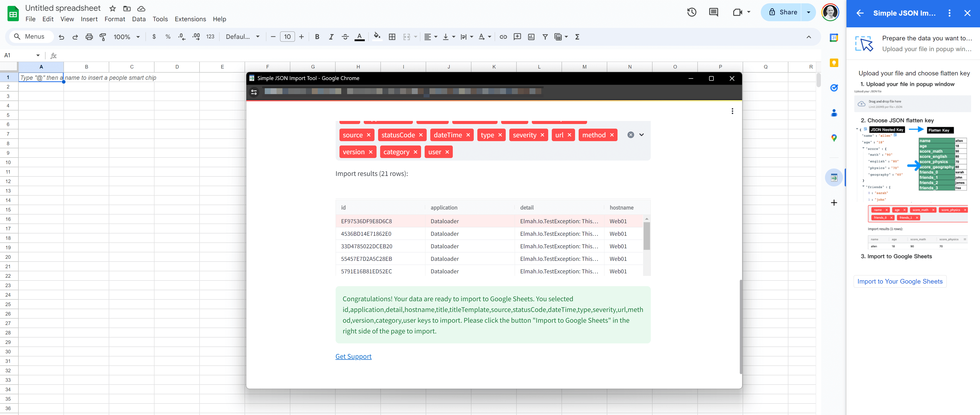The width and height of the screenshot is (980, 415).
Task: Toggle italic formatting
Action: click(331, 37)
